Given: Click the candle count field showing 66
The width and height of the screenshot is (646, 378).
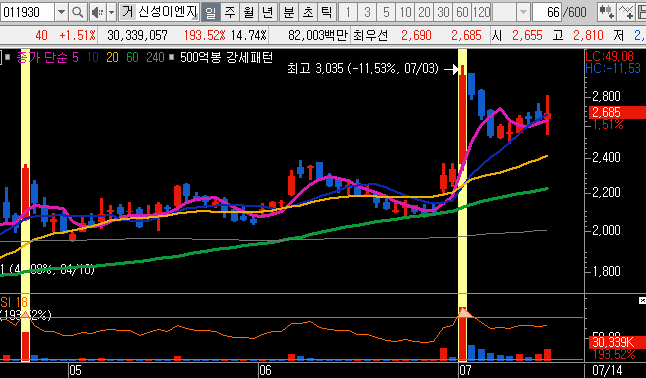Looking at the screenshot, I should pyautogui.click(x=547, y=12).
